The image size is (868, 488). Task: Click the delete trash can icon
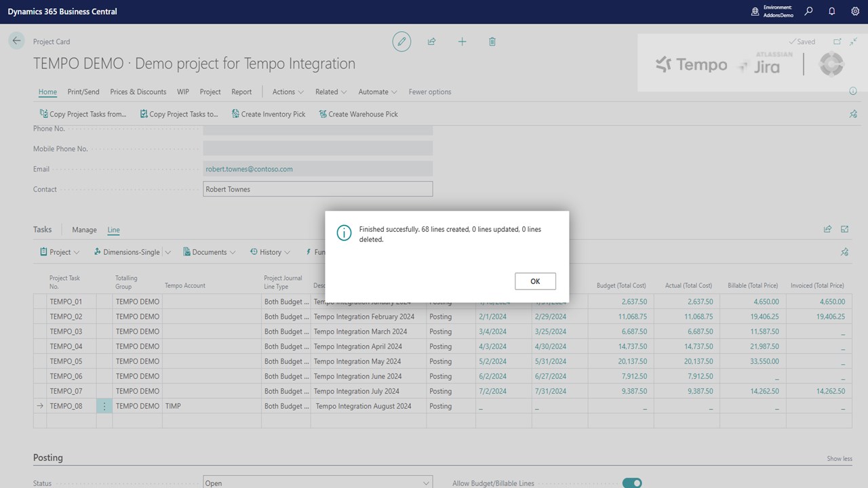pos(492,41)
